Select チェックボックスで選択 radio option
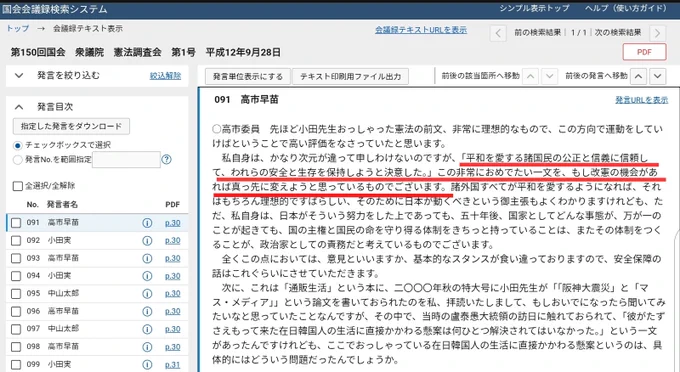Viewport: 680px width, 372px height. [17, 145]
